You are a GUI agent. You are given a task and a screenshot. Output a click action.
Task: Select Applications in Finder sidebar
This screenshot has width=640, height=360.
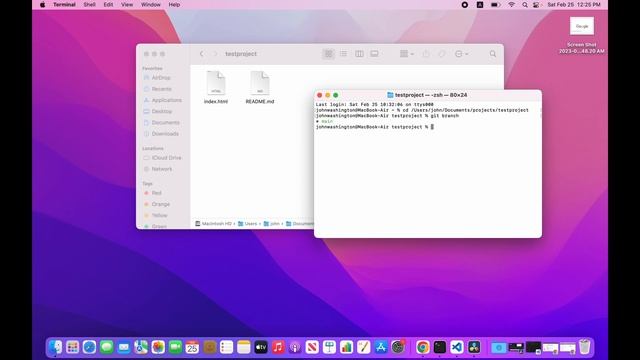point(167,100)
